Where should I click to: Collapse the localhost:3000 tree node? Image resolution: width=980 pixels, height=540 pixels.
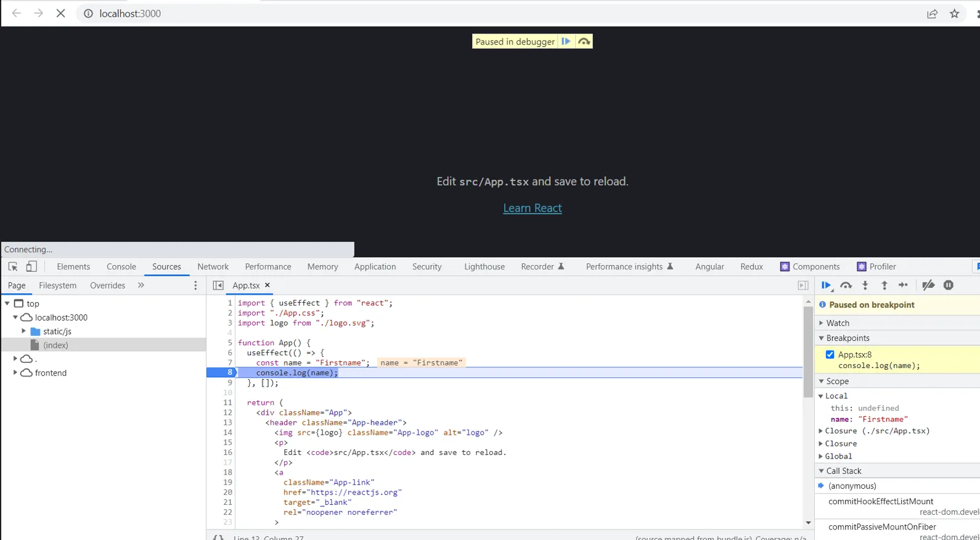[15, 317]
